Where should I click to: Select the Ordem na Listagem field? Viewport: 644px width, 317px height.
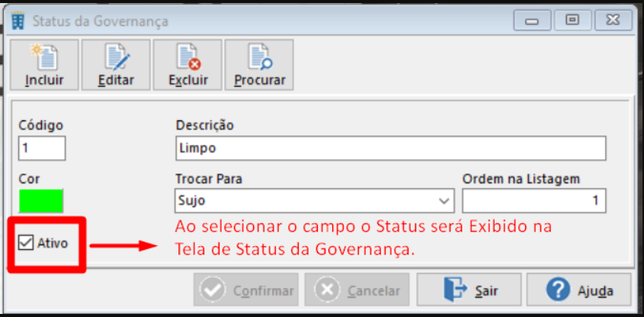pyautogui.click(x=534, y=201)
